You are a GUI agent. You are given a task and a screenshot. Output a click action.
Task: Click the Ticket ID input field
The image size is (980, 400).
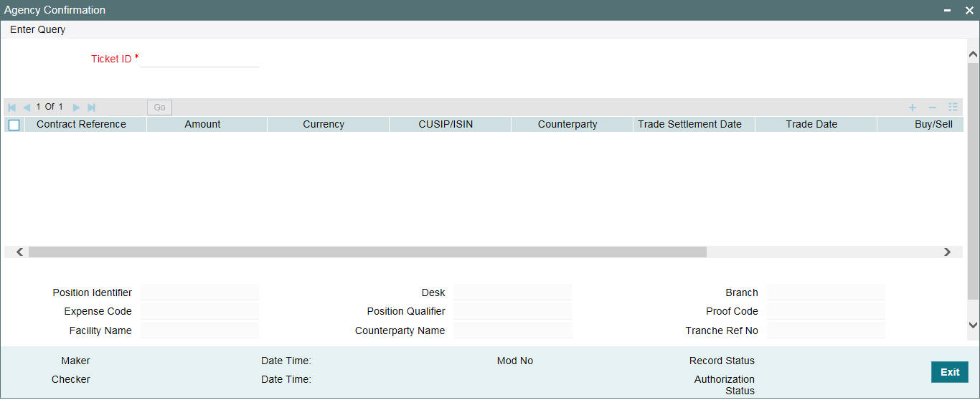click(x=199, y=59)
